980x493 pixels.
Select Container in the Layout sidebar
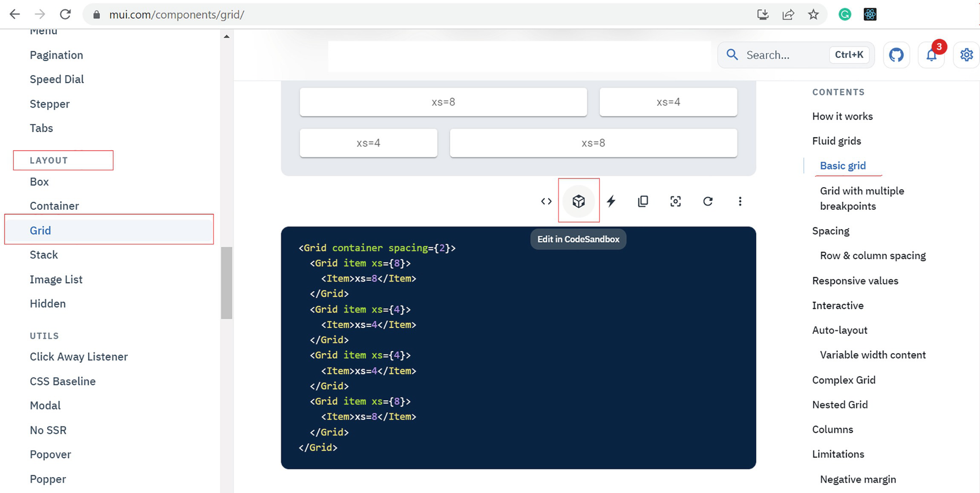point(54,206)
